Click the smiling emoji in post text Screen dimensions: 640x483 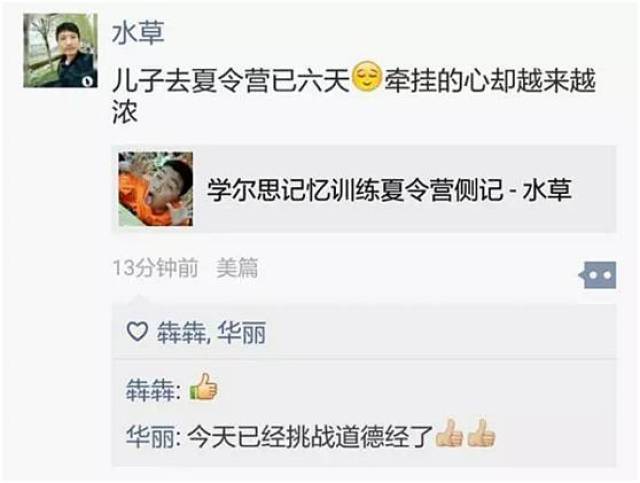tap(367, 76)
